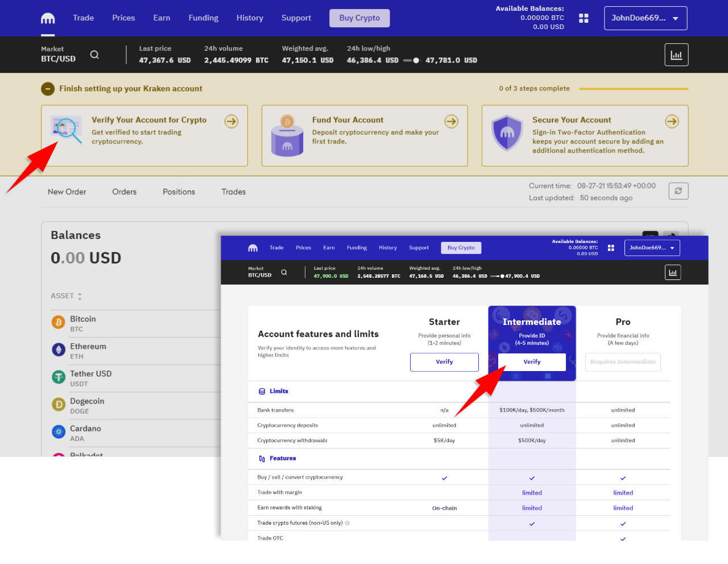Open Earn menu in main header
The width and height of the screenshot is (728, 564).
[x=162, y=18]
